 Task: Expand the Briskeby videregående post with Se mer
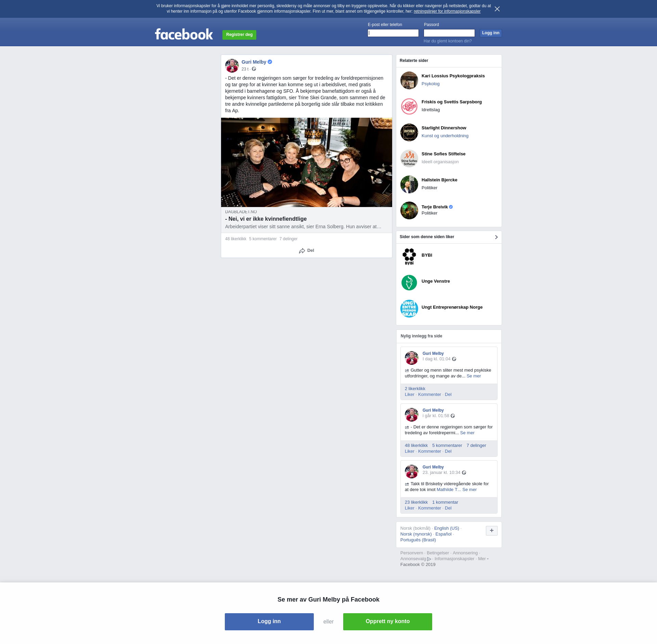pos(469,490)
